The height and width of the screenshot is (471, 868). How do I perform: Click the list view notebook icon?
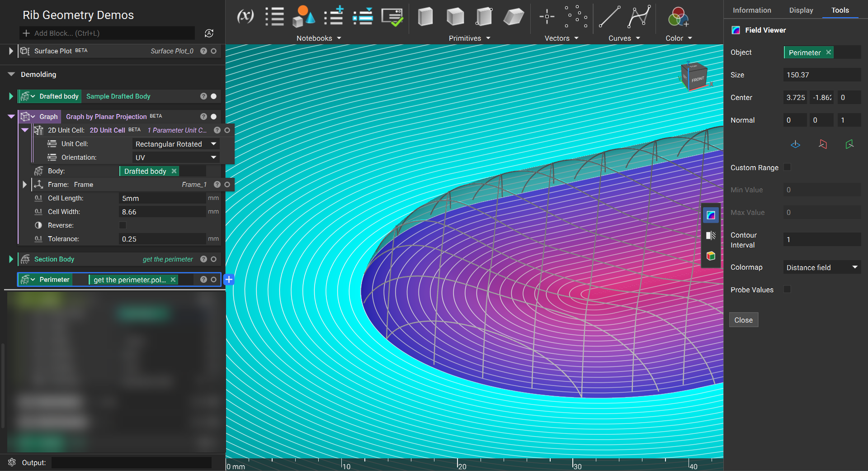(274, 17)
